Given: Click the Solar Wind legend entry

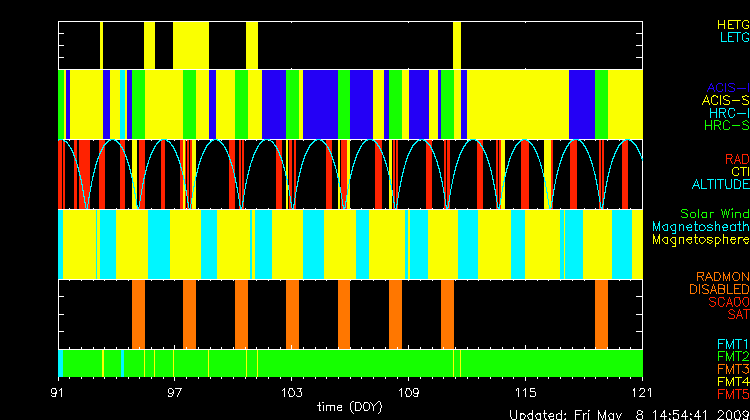Looking at the screenshot, I should (x=714, y=214).
